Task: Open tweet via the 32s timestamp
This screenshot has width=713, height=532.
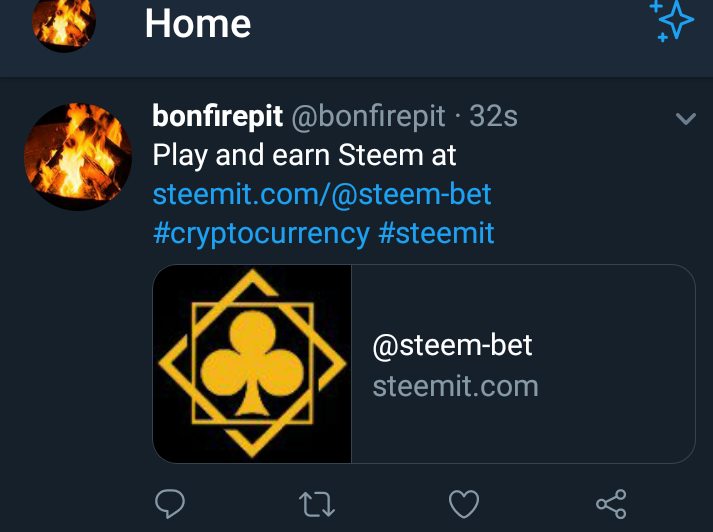Action: (x=494, y=117)
